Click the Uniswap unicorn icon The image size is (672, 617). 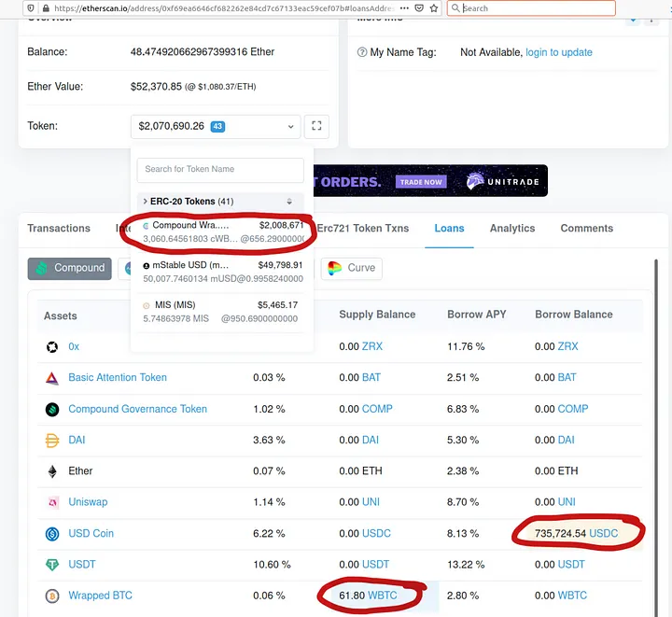click(x=52, y=502)
